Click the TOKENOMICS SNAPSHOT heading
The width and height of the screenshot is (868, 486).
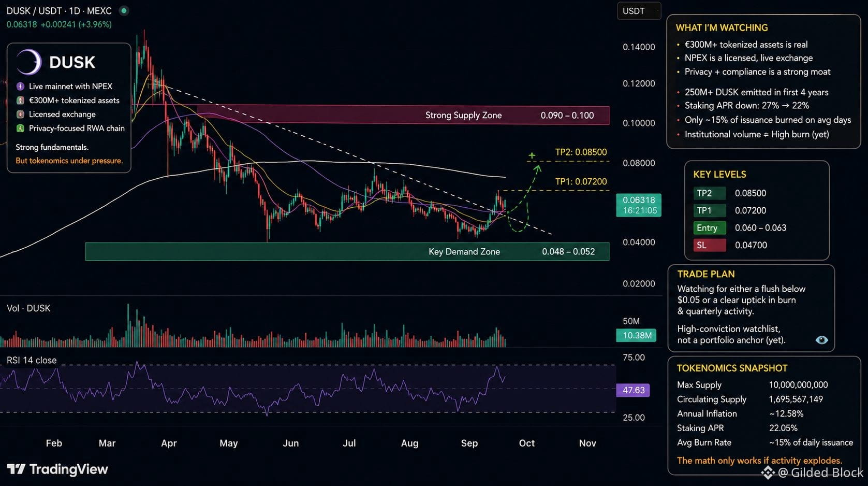coord(732,368)
